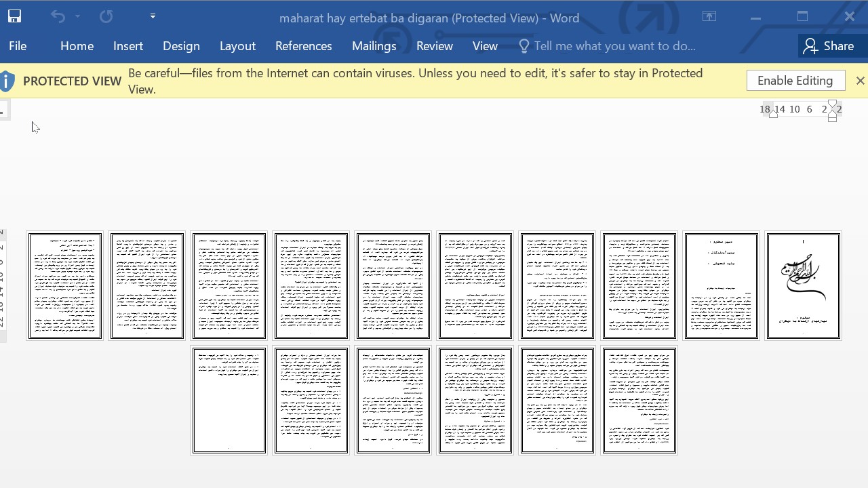Open the Undo history dropdown arrow
The image size is (868, 488).
(x=77, y=16)
